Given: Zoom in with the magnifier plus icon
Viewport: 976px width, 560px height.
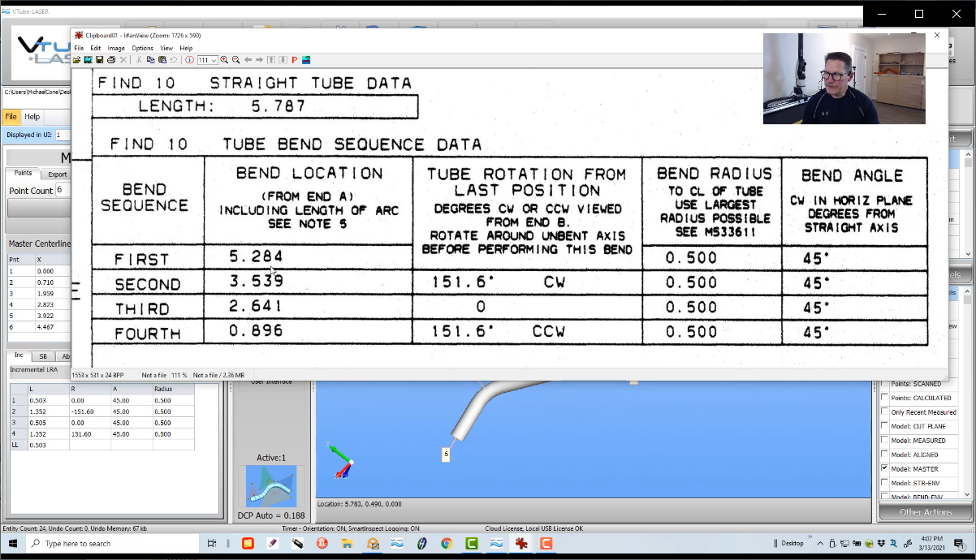Looking at the screenshot, I should click(224, 60).
